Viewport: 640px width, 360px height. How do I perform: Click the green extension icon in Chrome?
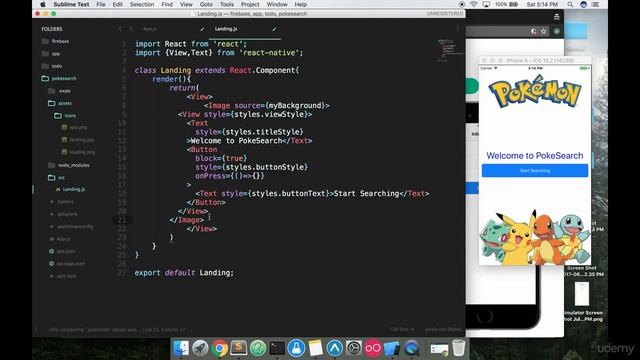[x=556, y=31]
